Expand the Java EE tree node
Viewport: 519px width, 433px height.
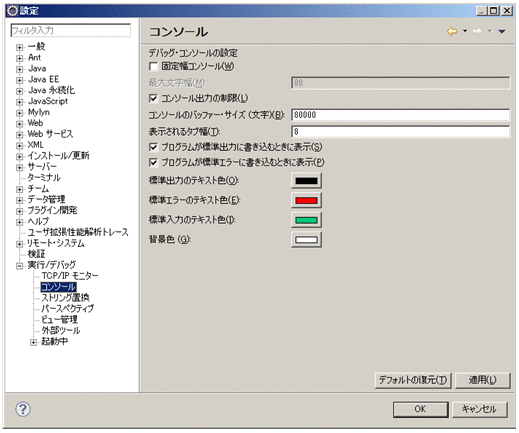click(x=19, y=80)
